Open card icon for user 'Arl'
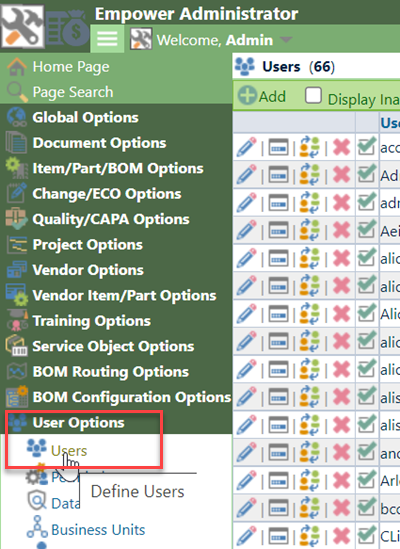 pyautogui.click(x=278, y=481)
